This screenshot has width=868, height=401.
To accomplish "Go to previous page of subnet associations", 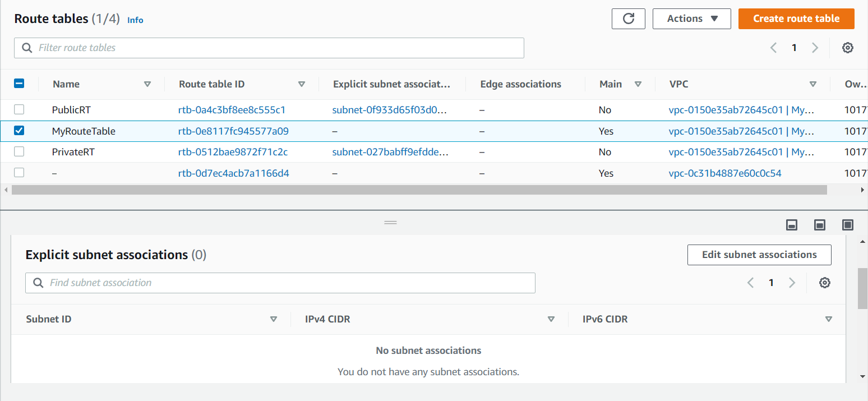I will click(x=750, y=283).
